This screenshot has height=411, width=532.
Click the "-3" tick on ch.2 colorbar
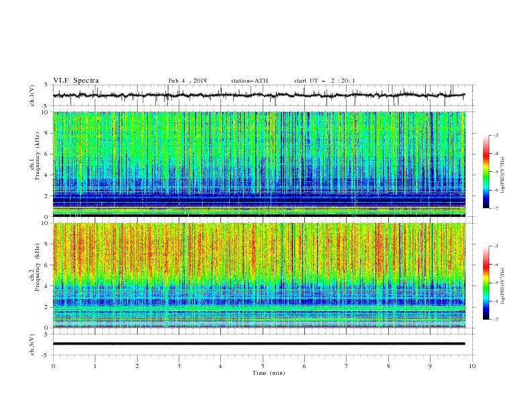pos(496,246)
